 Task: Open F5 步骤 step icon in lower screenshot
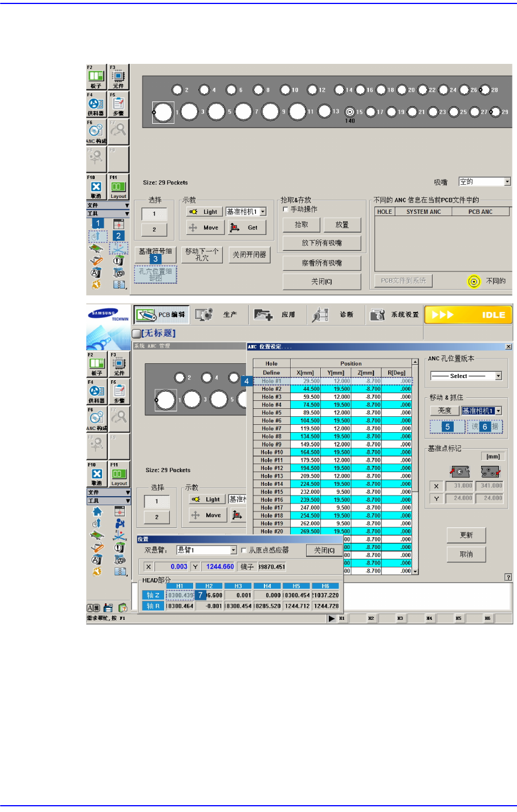click(x=119, y=392)
